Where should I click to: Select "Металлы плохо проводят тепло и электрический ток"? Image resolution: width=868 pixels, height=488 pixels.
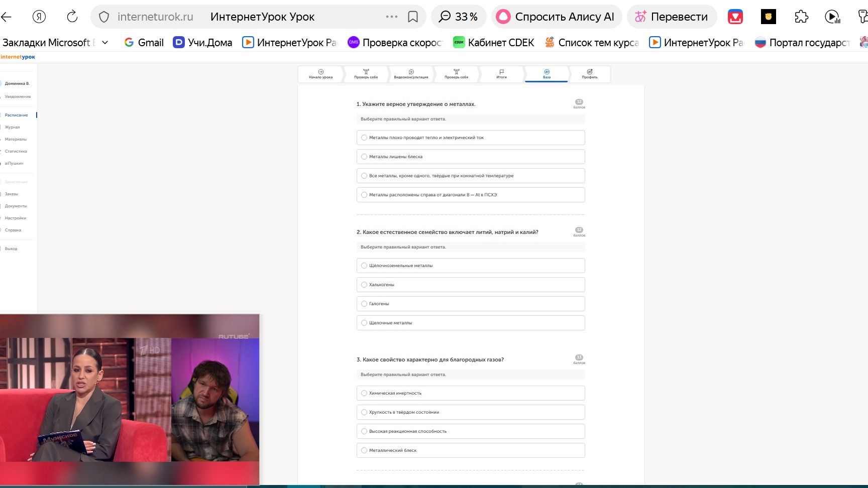click(471, 138)
